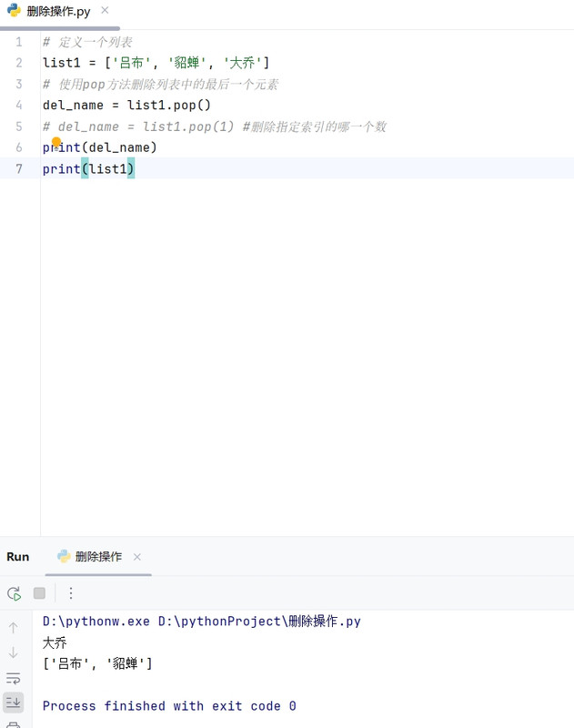Place cursor in the list1 definition line
This screenshot has height=728, width=574.
point(156,63)
